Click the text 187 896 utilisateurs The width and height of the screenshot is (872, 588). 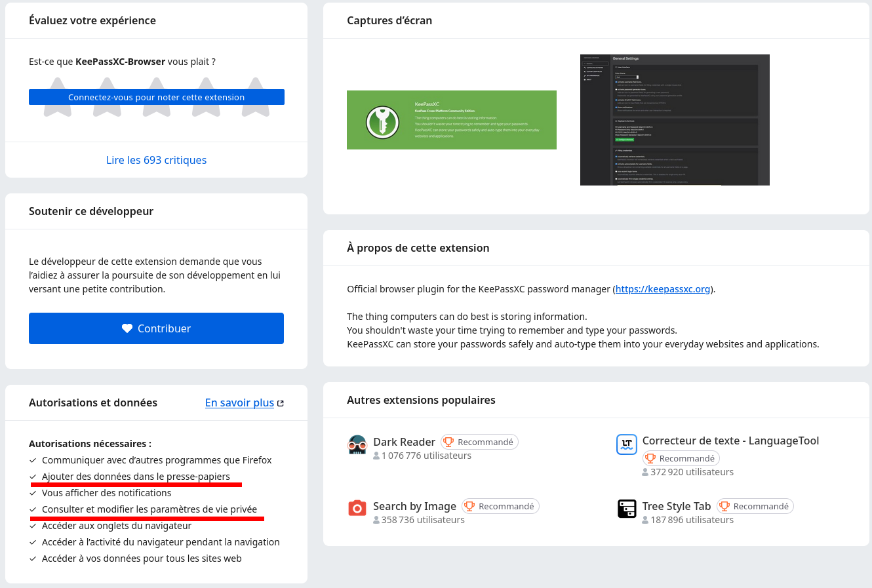coord(692,520)
